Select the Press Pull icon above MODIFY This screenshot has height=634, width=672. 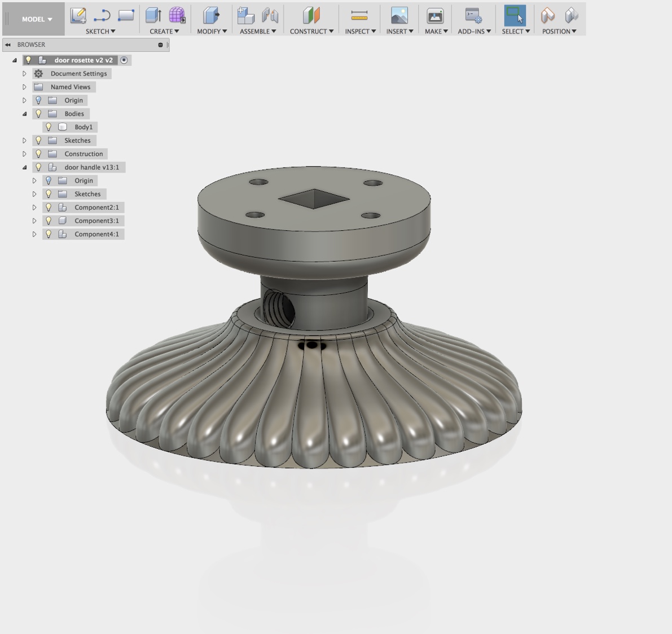[x=211, y=16]
